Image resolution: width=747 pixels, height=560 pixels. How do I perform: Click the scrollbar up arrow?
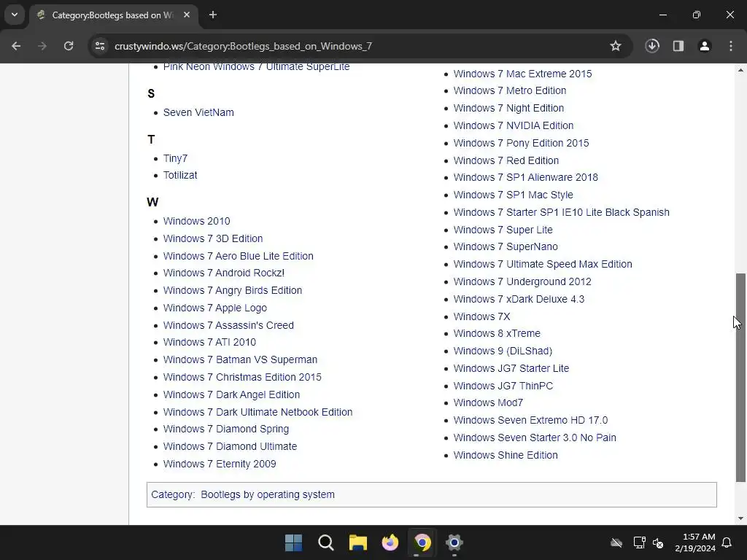pos(740,70)
